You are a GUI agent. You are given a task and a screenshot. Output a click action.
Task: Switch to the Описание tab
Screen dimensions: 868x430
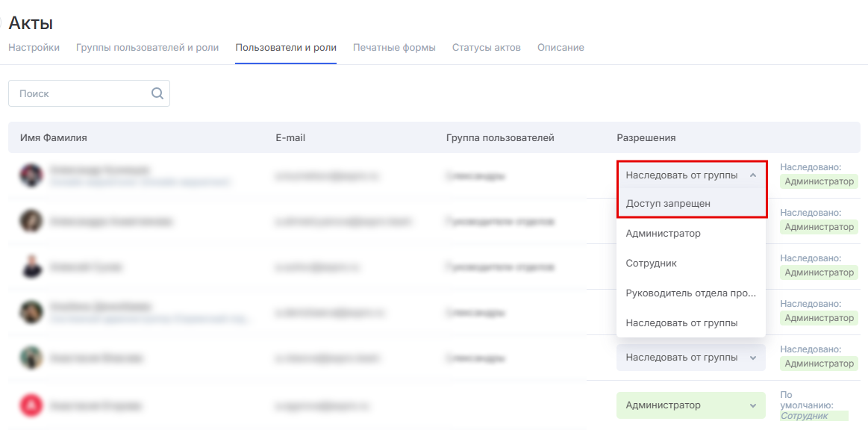coord(561,48)
